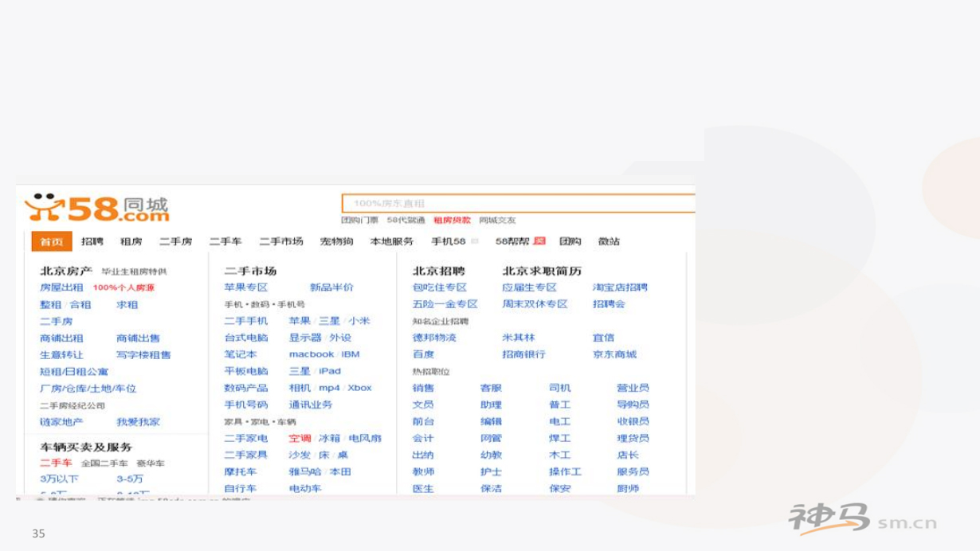Viewport: 980px width, 551px height.
Task: Click the 周末双休专区 link
Action: [x=535, y=304]
